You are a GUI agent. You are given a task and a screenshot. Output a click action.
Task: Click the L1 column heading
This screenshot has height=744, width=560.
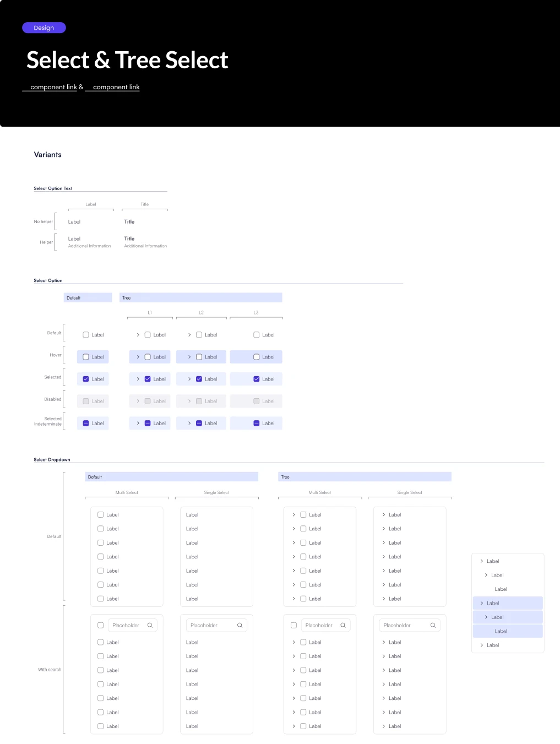pyautogui.click(x=150, y=313)
